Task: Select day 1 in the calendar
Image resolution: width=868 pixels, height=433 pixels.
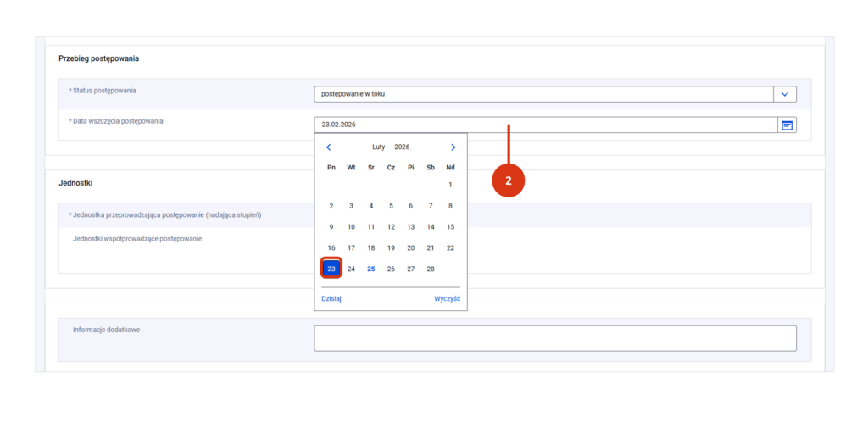Action: (450, 185)
